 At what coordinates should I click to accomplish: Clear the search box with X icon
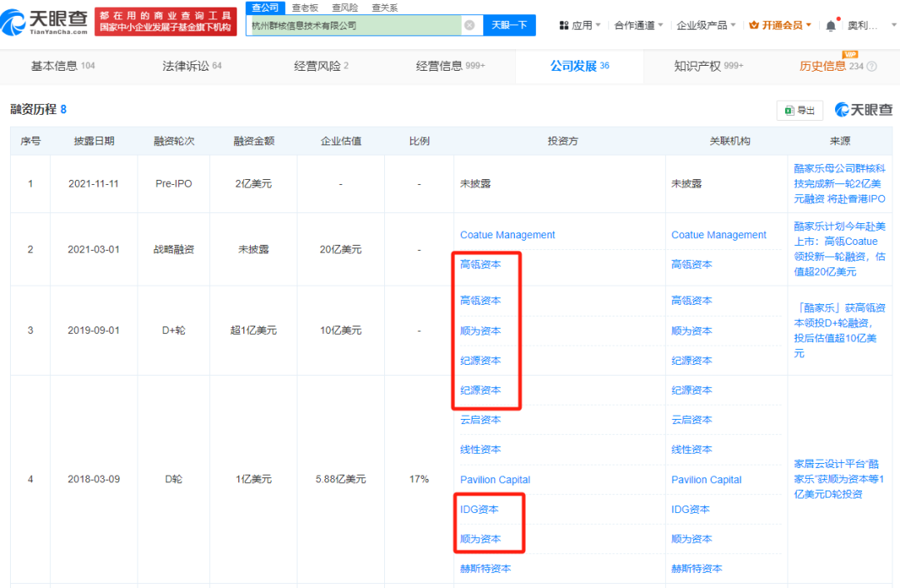(x=469, y=25)
